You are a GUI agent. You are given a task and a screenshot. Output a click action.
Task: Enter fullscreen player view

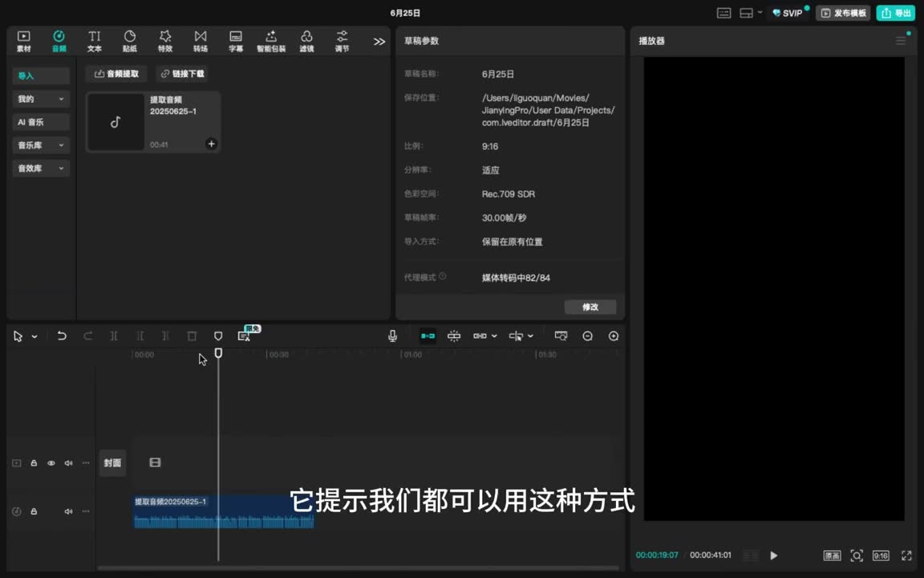[x=906, y=555]
